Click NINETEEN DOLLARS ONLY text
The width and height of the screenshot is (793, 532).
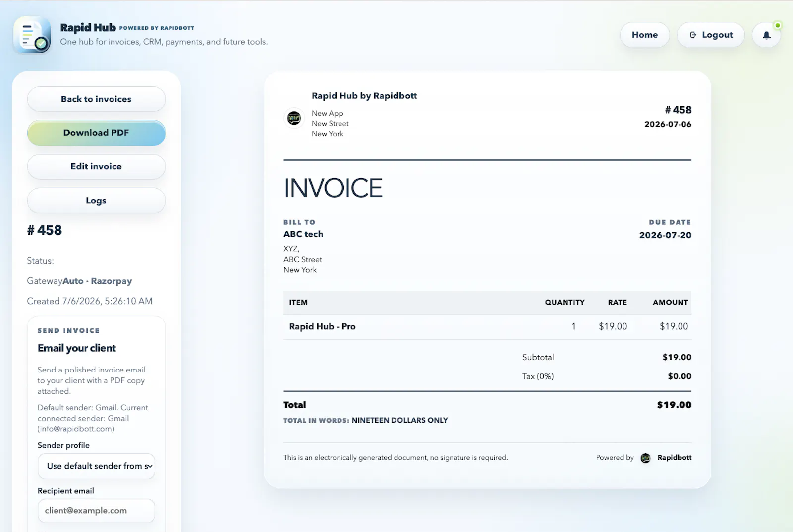(399, 420)
